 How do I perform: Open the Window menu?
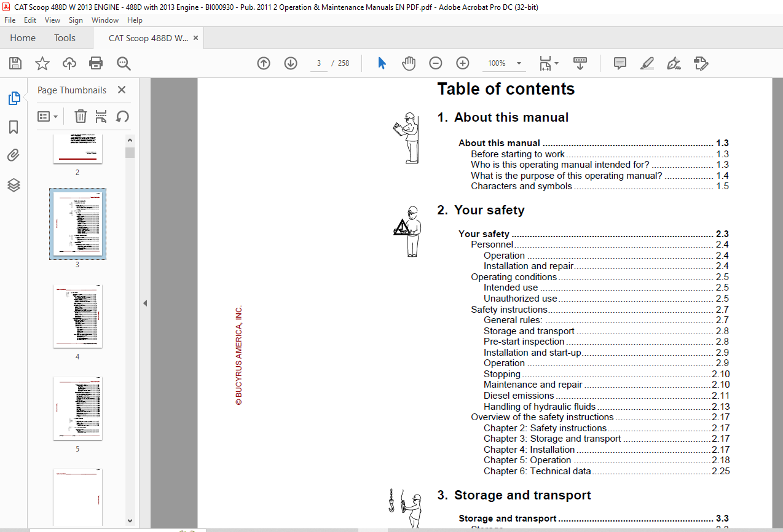tap(105, 20)
